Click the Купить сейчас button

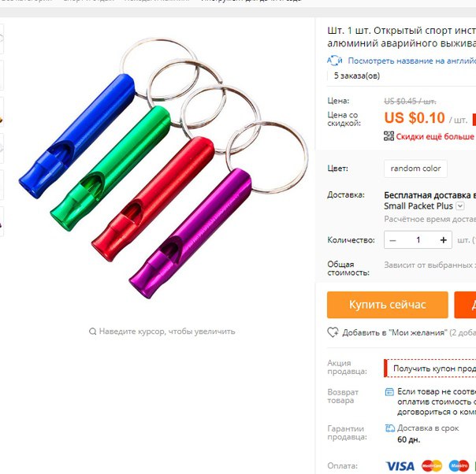coord(388,305)
